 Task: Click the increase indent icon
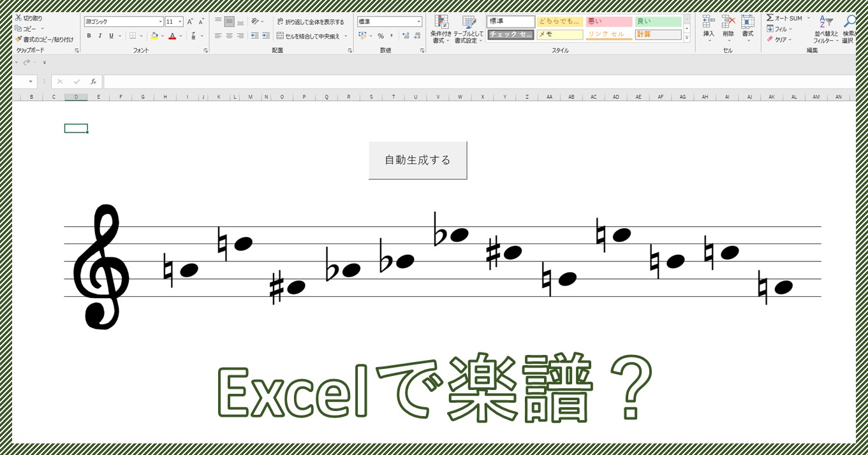266,36
